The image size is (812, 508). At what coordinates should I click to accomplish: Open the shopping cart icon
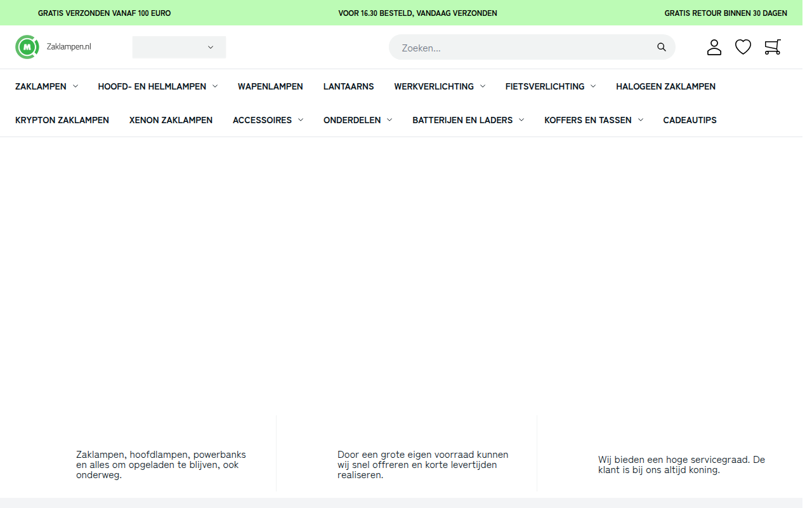pos(773,47)
